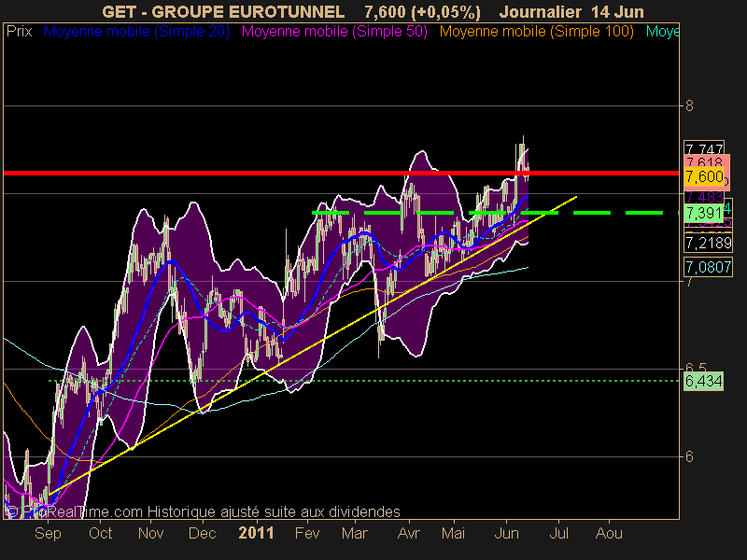Click the green 7,391 price tag
This screenshot has width=747, height=560.
click(704, 213)
